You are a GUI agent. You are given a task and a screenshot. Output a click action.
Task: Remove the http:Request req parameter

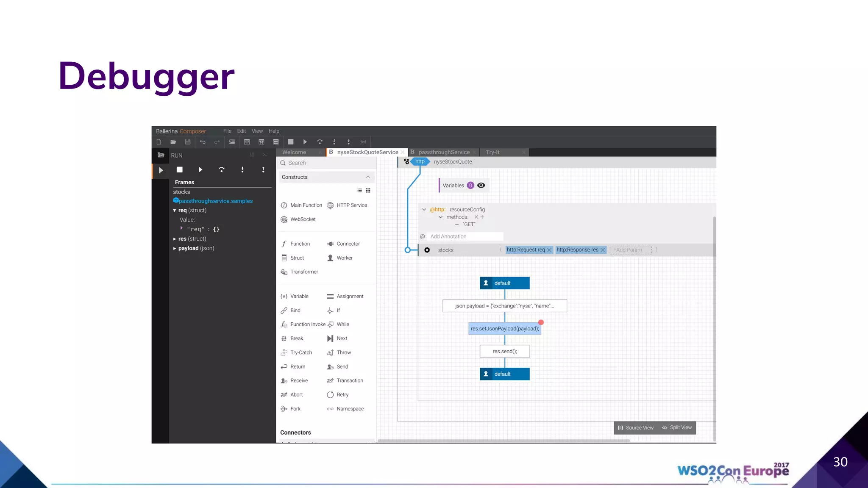[549, 250]
